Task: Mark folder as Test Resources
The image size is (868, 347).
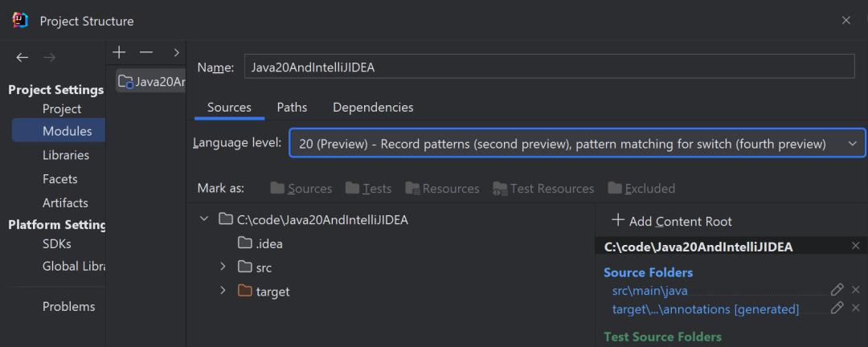Action: pos(543,189)
